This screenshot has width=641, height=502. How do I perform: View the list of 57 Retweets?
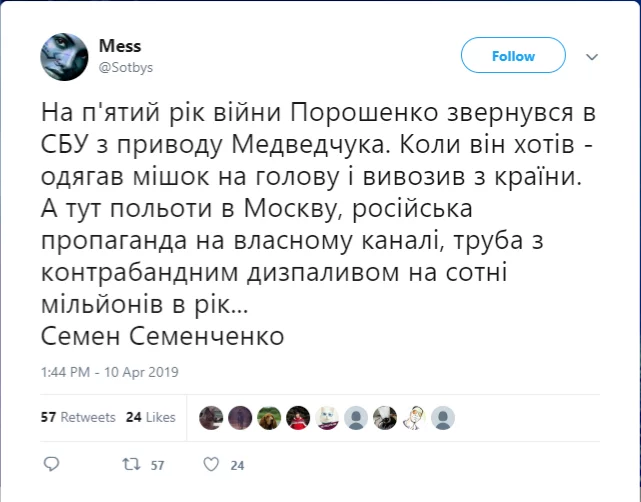pos(78,417)
